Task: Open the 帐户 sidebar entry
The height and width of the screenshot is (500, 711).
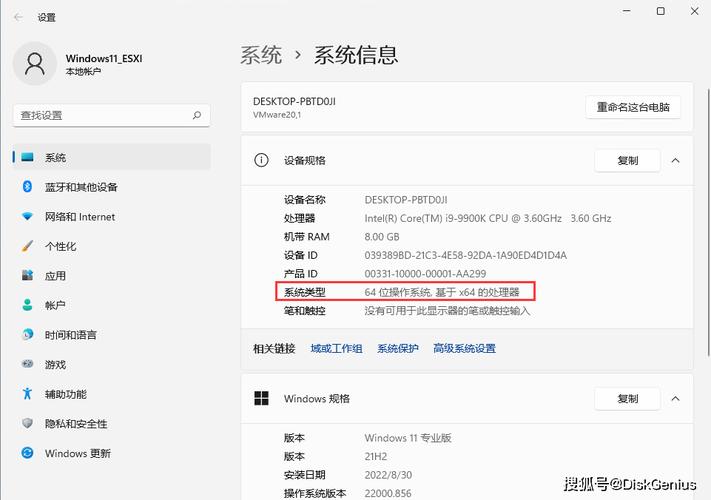Action: click(x=112, y=305)
